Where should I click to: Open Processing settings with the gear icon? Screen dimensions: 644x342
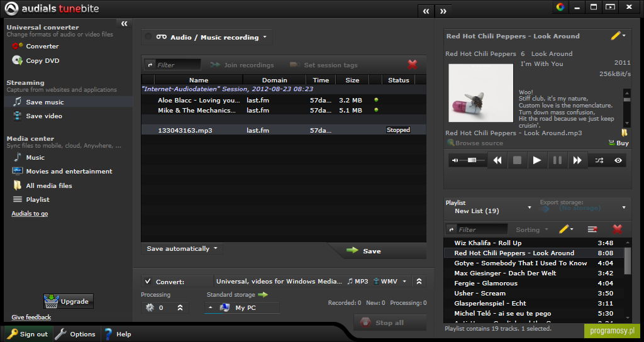150,307
